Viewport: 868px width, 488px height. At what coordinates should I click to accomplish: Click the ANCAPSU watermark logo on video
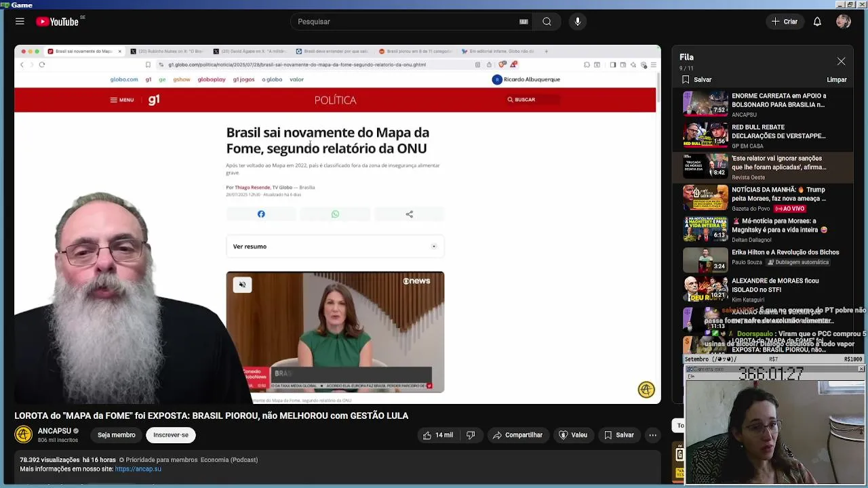pos(646,390)
